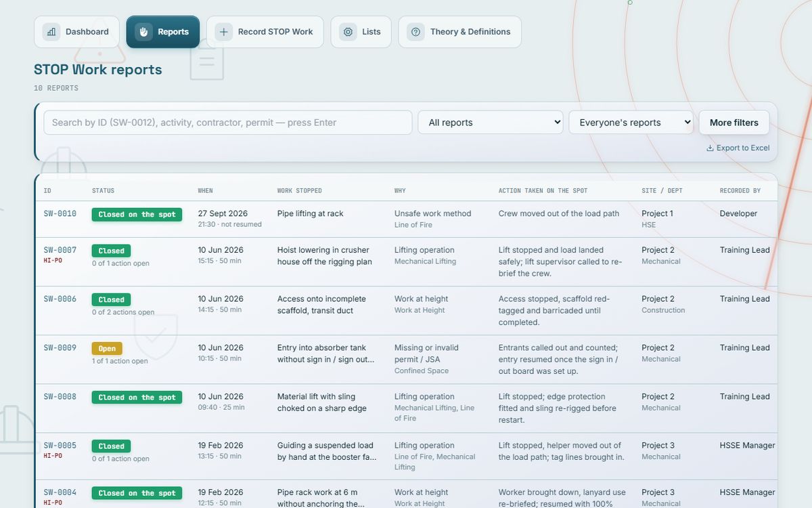Click 'Entry into absorber tank' text
The image size is (812, 508).
click(325, 354)
